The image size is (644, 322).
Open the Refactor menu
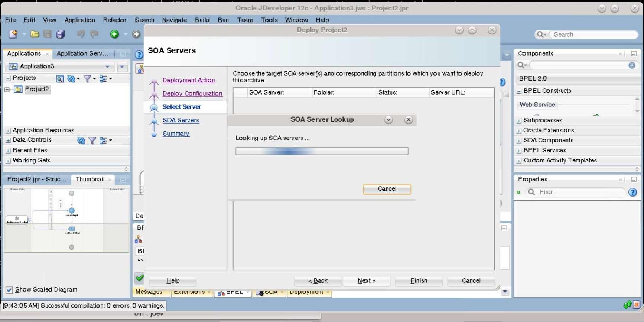point(114,20)
